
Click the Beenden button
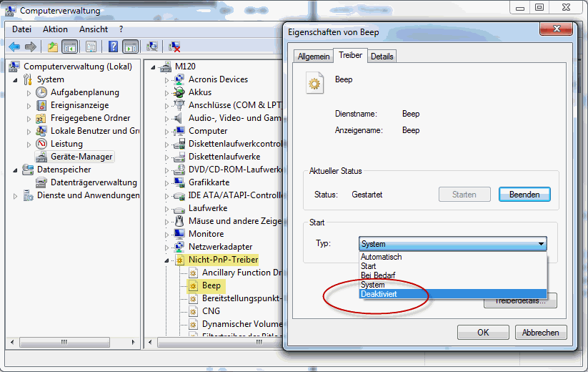click(524, 195)
